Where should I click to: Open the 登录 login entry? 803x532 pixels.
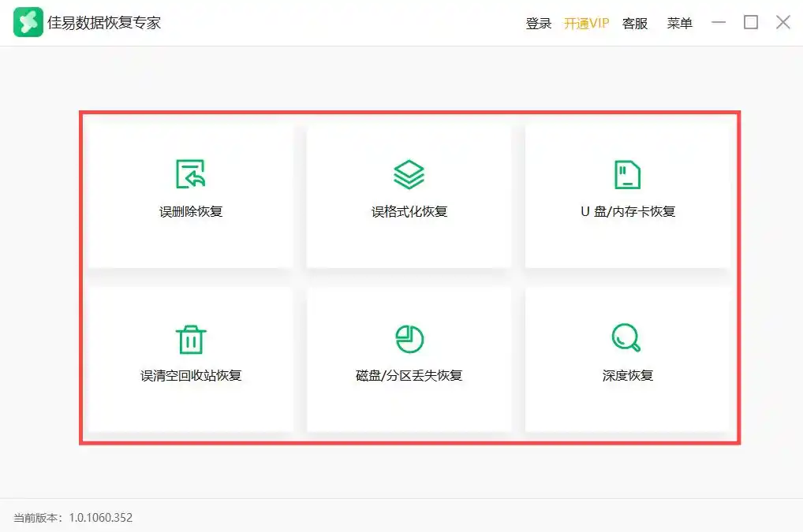[x=538, y=24]
